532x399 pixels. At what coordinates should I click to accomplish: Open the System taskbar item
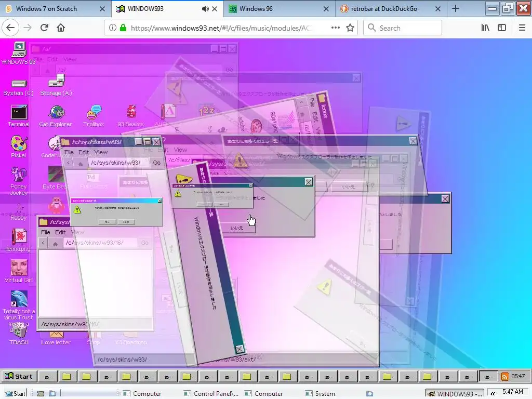320,394
